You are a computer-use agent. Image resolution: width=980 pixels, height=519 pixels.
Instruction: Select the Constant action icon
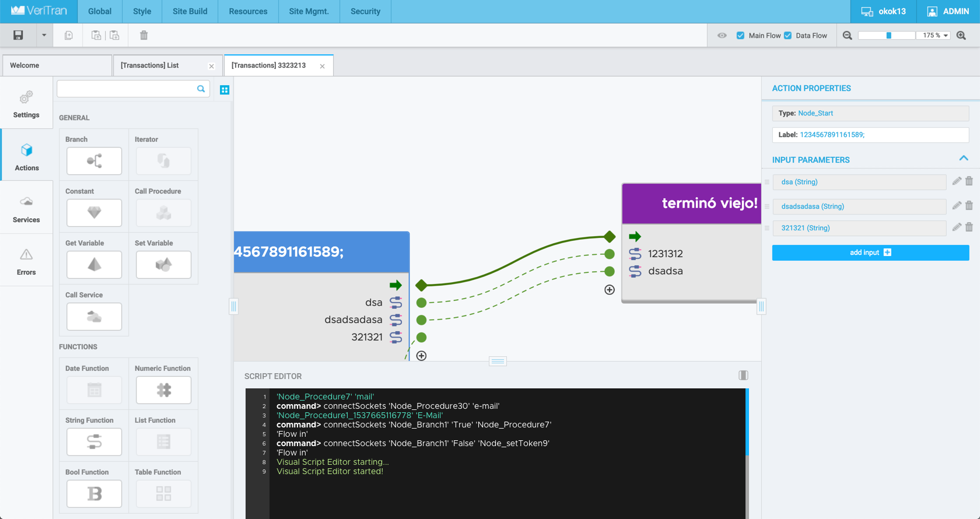point(94,213)
